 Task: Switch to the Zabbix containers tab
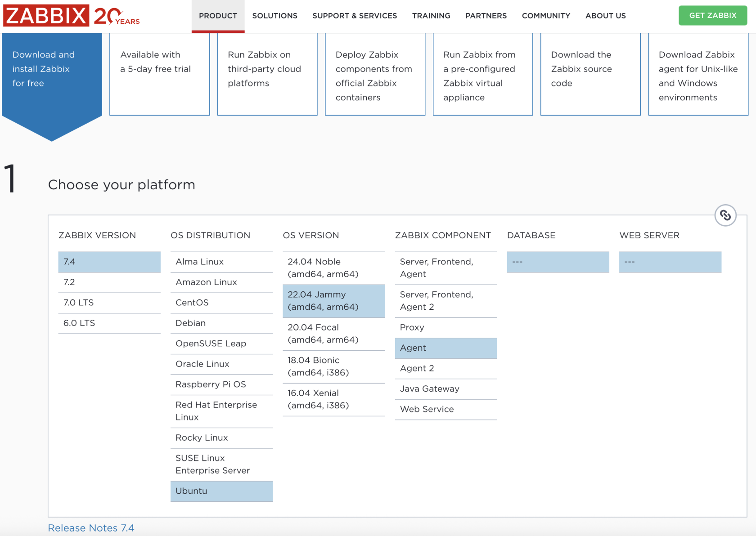click(x=375, y=74)
